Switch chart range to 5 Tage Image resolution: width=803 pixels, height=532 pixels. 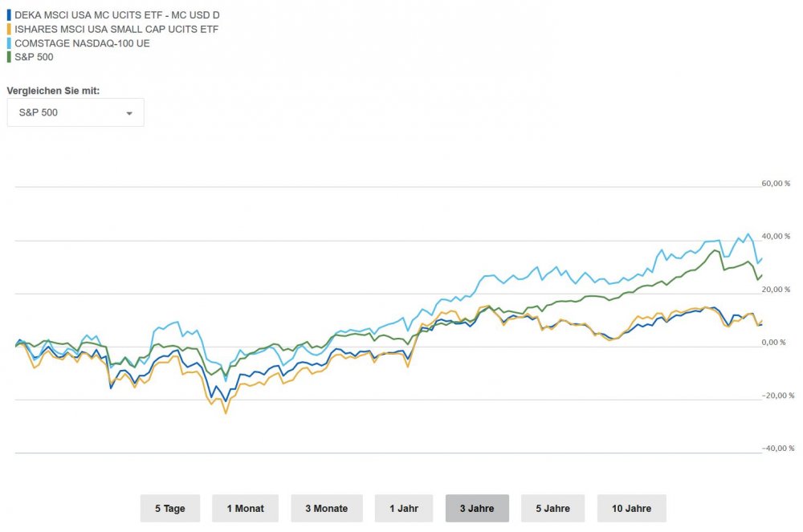click(170, 509)
